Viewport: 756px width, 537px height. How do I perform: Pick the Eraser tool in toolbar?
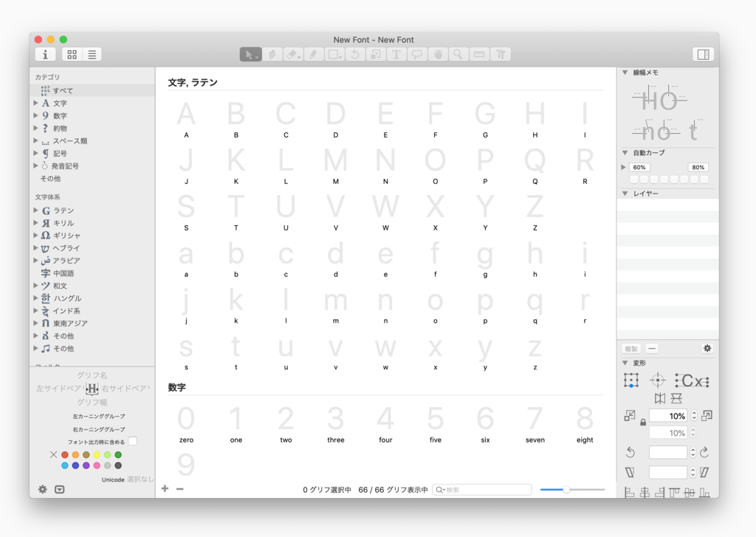tap(292, 55)
